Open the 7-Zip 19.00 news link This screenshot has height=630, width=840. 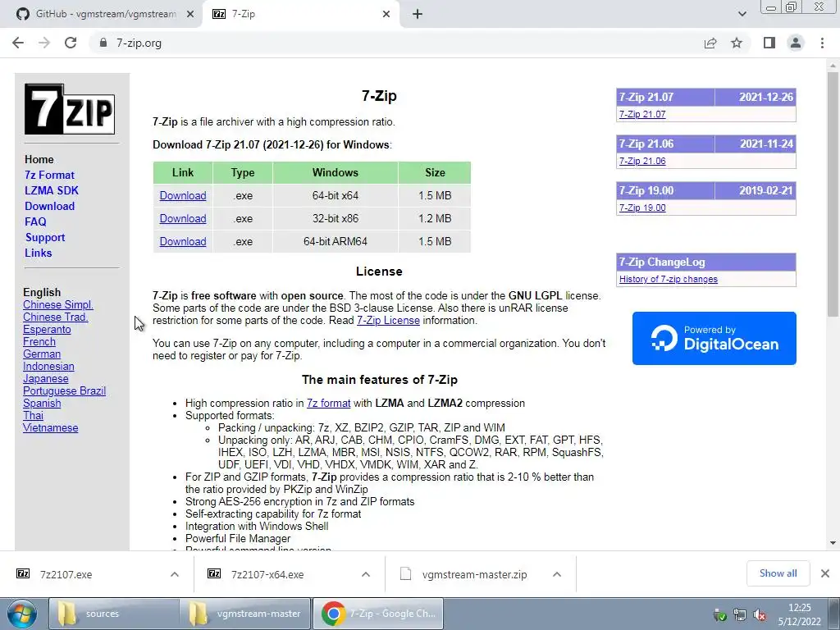(x=642, y=208)
